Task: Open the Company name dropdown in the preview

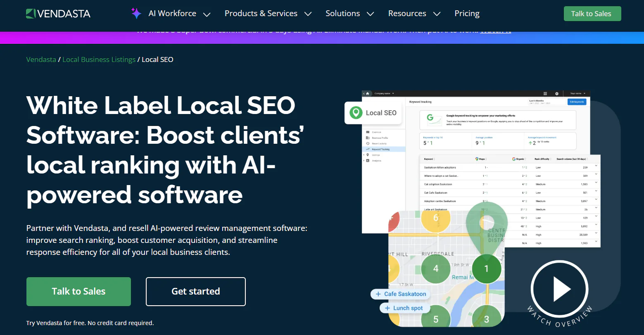Action: (384, 94)
